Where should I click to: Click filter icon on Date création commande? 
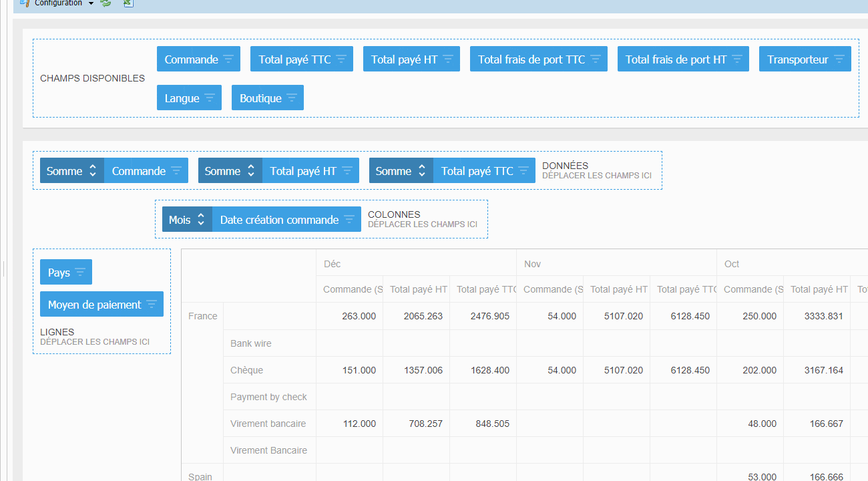point(349,220)
